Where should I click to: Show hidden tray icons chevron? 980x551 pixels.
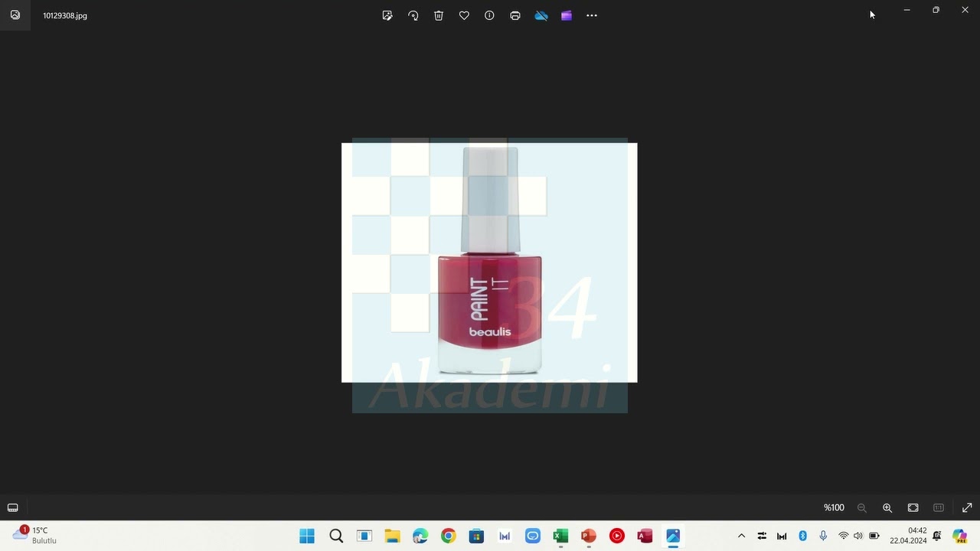(x=741, y=536)
